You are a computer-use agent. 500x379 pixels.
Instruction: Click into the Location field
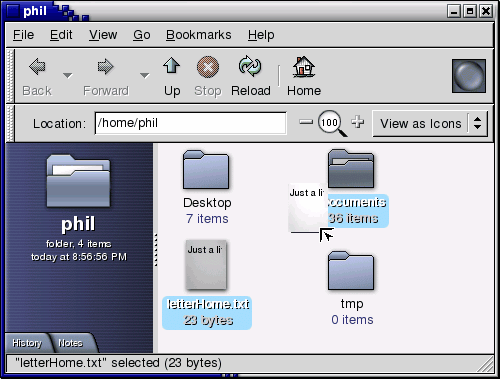[190, 123]
